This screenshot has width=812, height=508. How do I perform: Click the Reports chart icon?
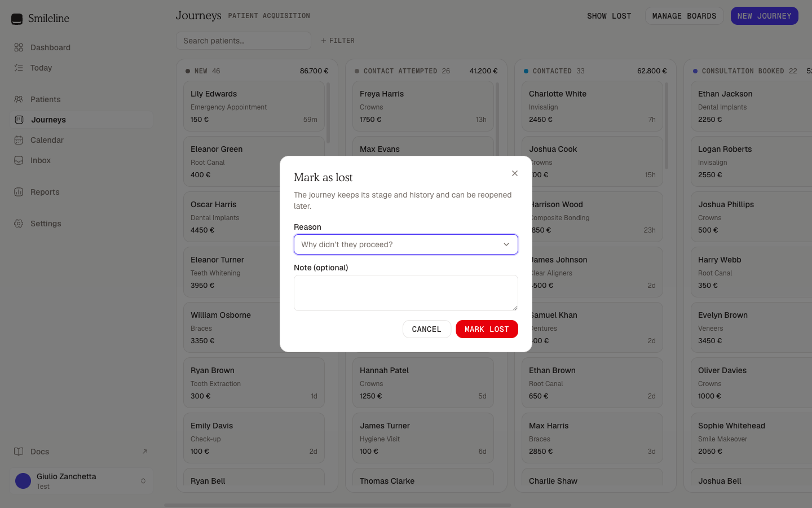(x=19, y=192)
